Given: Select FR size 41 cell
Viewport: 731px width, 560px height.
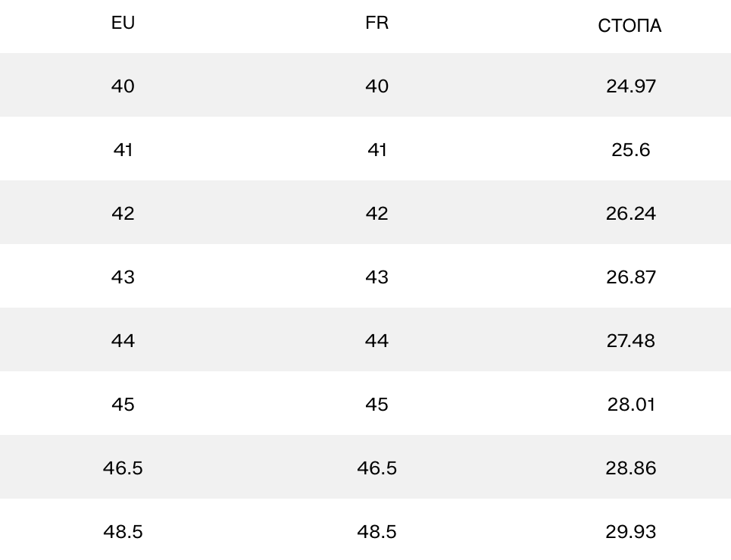Looking at the screenshot, I should coord(376,150).
